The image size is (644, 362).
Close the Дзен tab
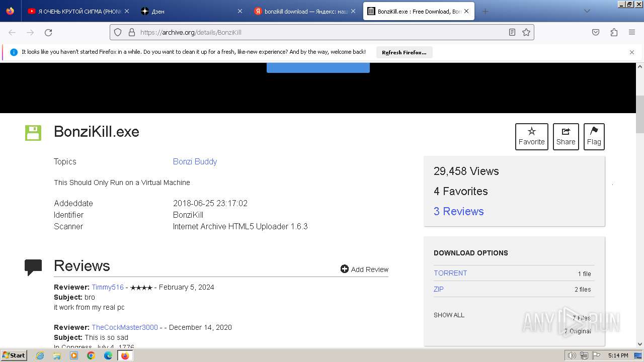[239, 11]
